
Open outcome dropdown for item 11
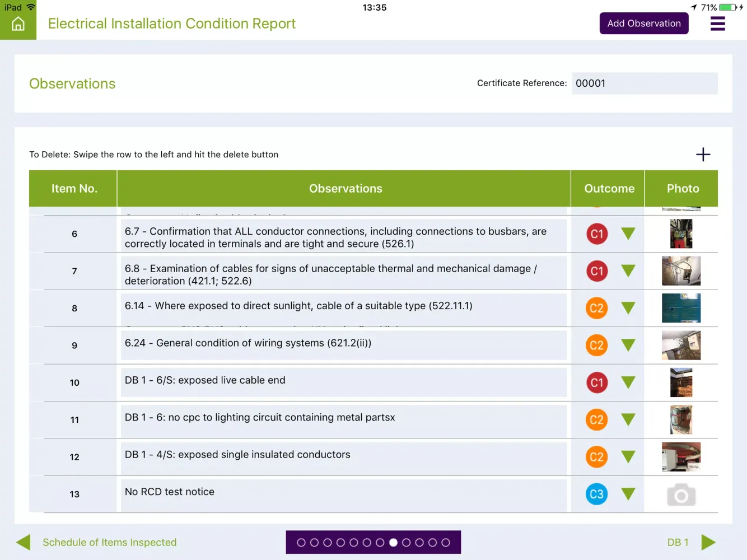628,419
